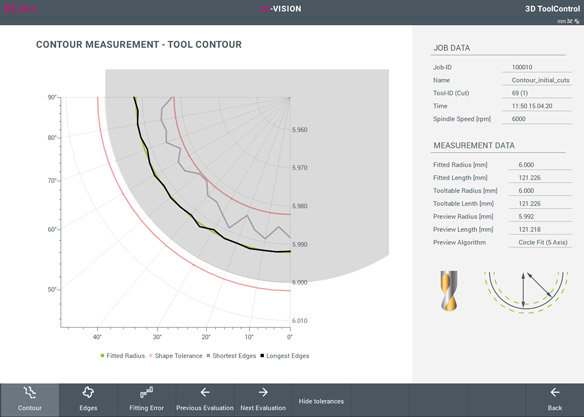Open the Contour view in bottom toolbar
Viewport: 584px width, 417px height.
pyautogui.click(x=29, y=400)
